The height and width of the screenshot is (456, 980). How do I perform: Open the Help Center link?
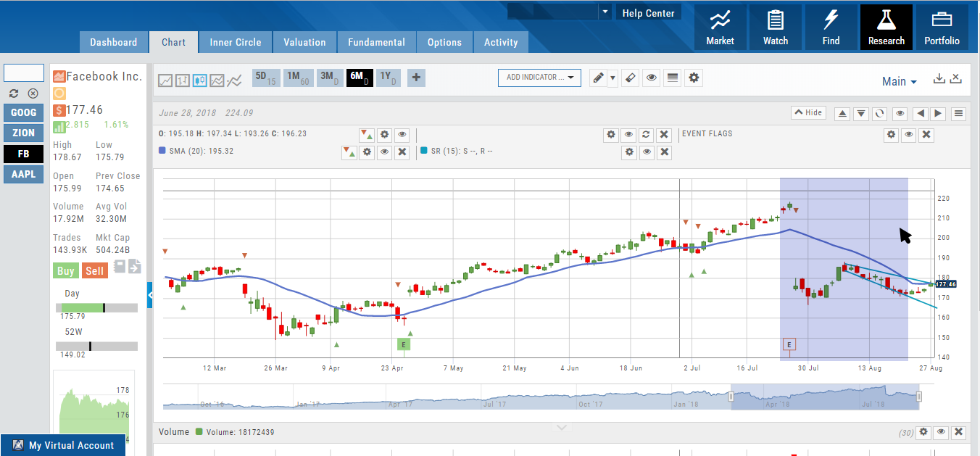coord(648,13)
